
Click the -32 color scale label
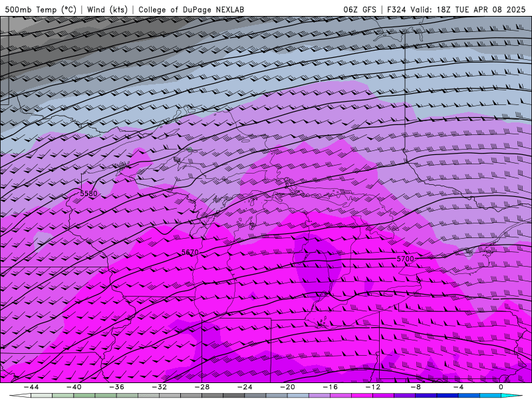160,387
